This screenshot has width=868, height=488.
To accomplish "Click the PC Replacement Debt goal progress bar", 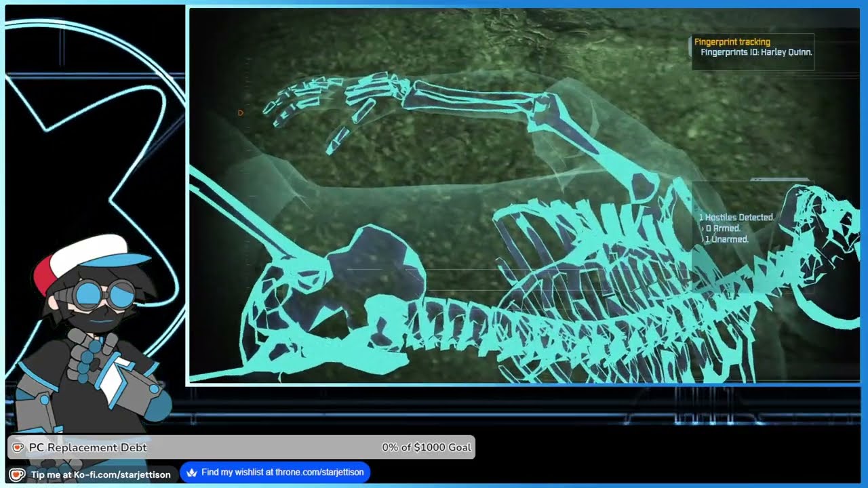I will point(241,447).
